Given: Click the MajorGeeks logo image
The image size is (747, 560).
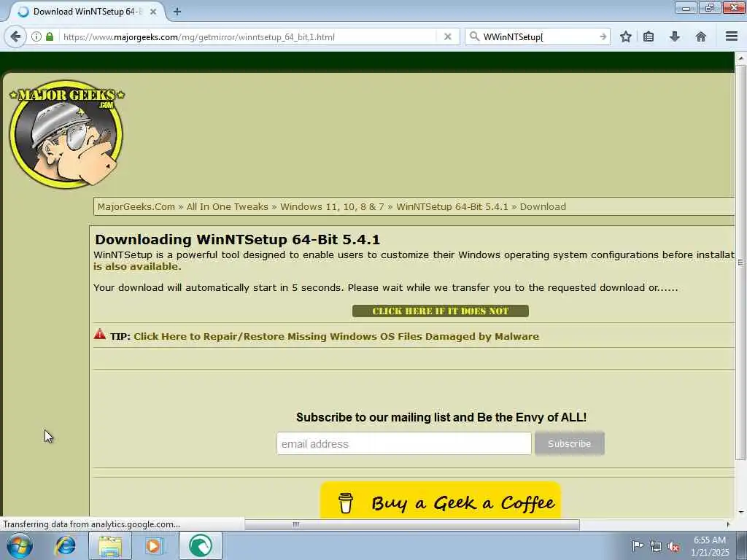Looking at the screenshot, I should (66, 134).
